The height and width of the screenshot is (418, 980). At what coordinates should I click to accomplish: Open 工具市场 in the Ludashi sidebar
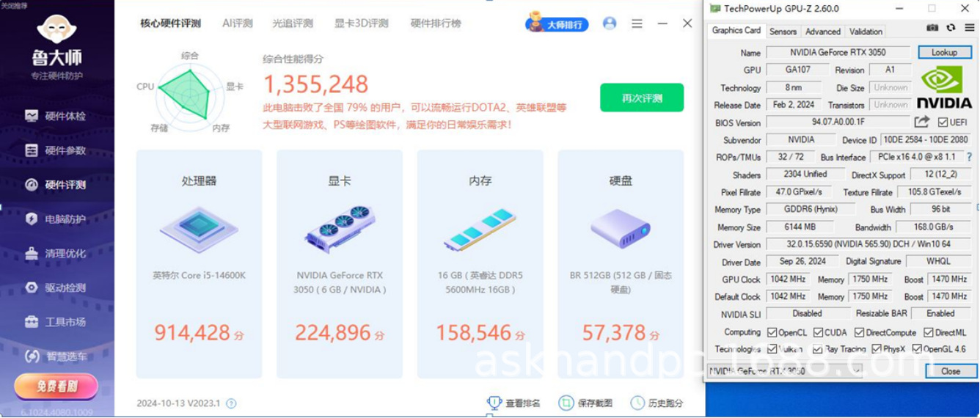coord(56,322)
